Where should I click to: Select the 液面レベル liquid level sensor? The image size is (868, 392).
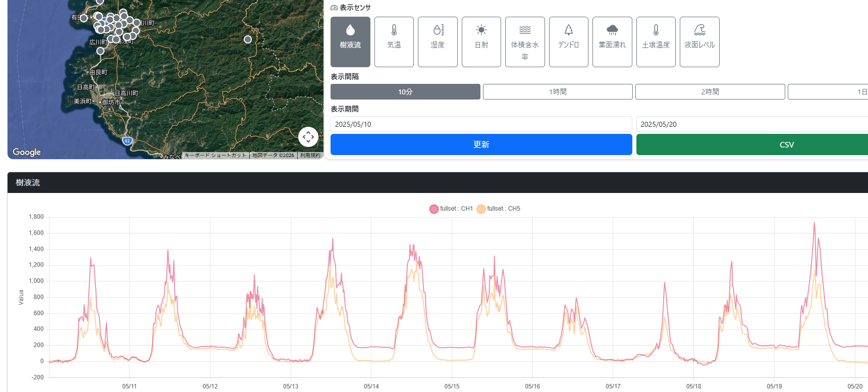(699, 42)
